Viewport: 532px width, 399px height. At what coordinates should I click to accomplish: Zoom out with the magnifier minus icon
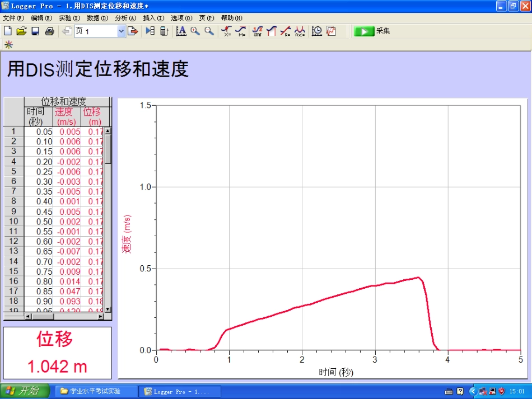pos(209,31)
